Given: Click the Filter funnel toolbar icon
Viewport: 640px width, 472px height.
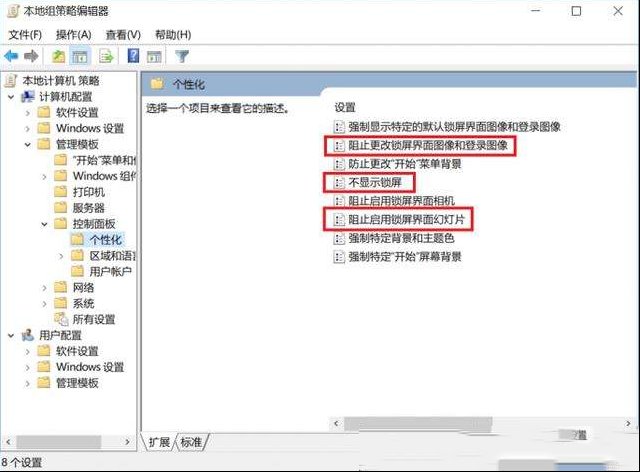Looking at the screenshot, I should pos(182,56).
